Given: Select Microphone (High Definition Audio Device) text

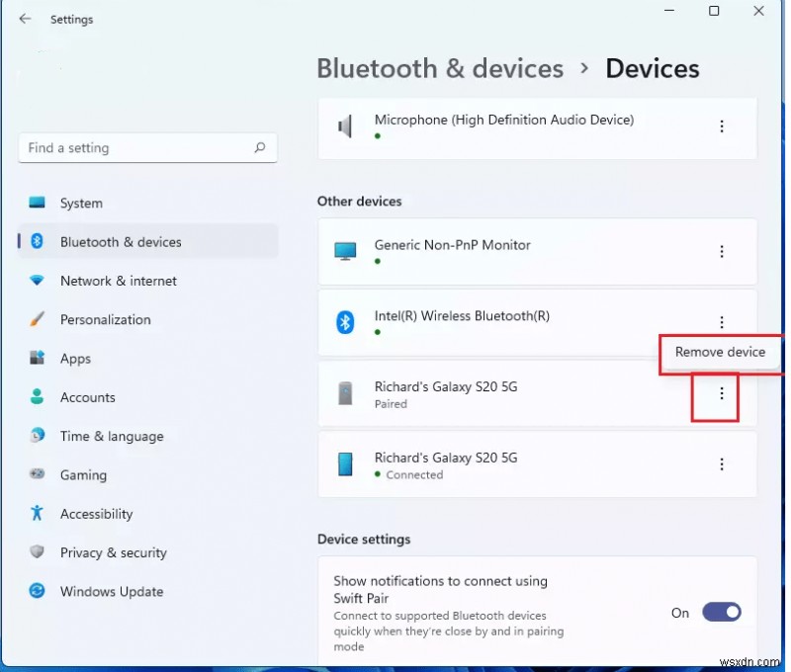Looking at the screenshot, I should point(504,120).
